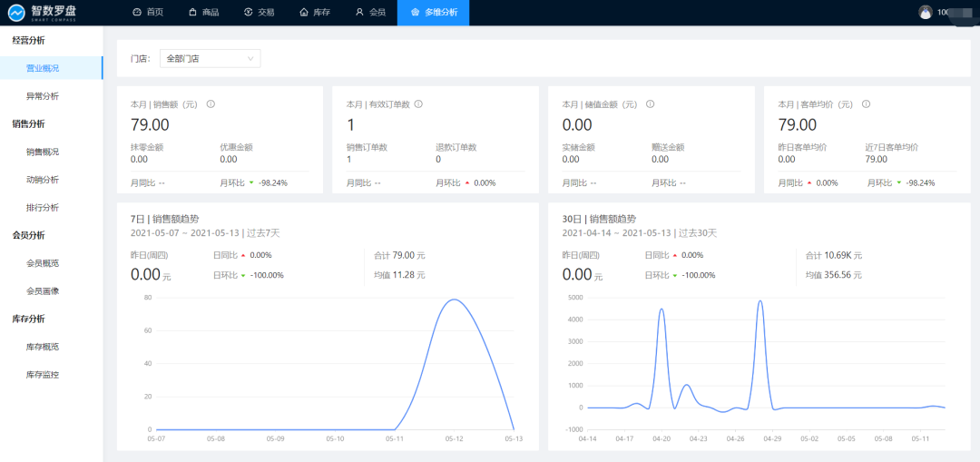The width and height of the screenshot is (980, 462).
Task: Open 销售概况 in sidebar
Action: pyautogui.click(x=43, y=152)
